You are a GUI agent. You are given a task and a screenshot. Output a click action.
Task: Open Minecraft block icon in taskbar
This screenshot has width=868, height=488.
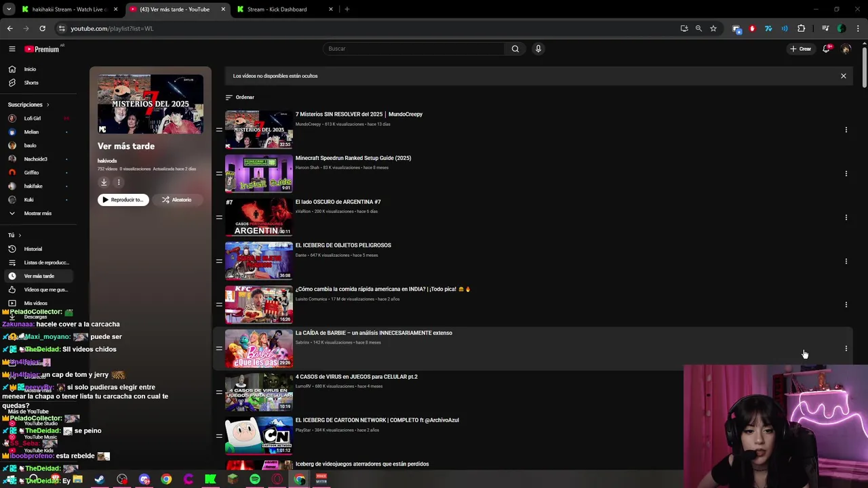click(x=233, y=479)
